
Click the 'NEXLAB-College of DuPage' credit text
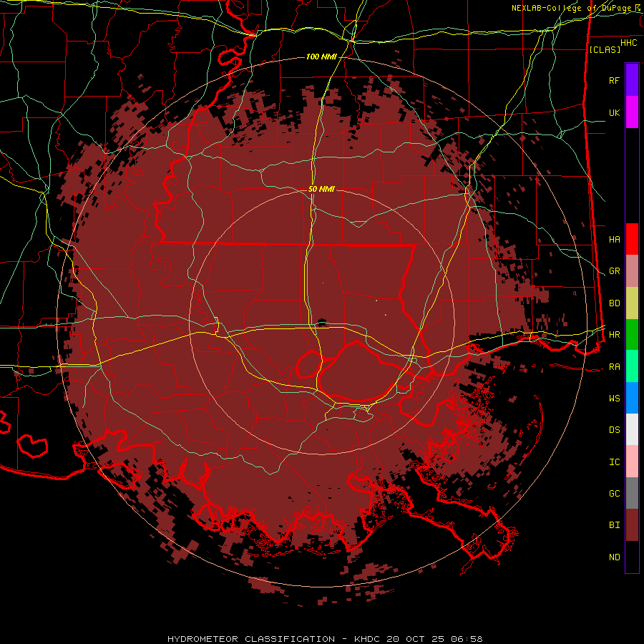[572, 8]
